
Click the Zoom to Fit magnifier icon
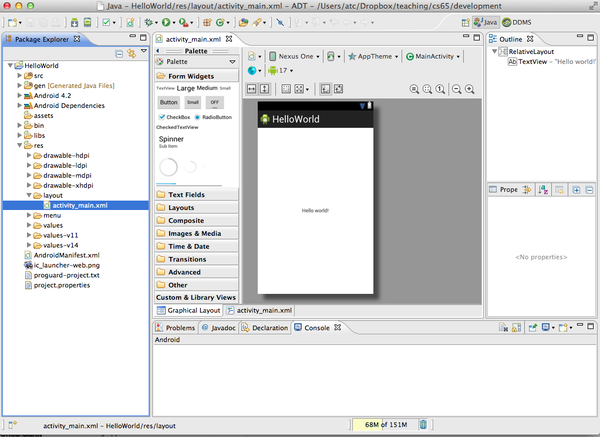[427, 89]
